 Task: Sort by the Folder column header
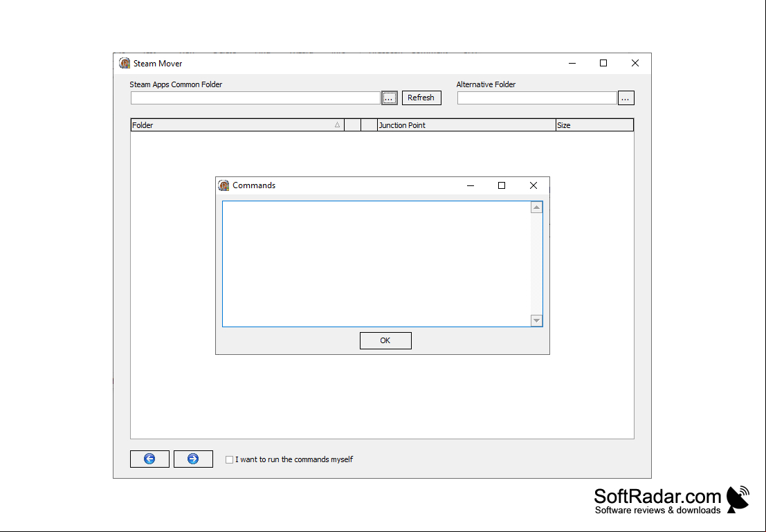pyautogui.click(x=237, y=125)
